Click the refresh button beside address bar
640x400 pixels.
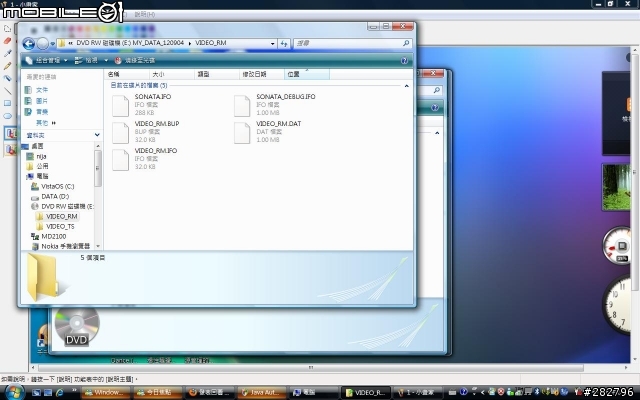[x=286, y=45]
